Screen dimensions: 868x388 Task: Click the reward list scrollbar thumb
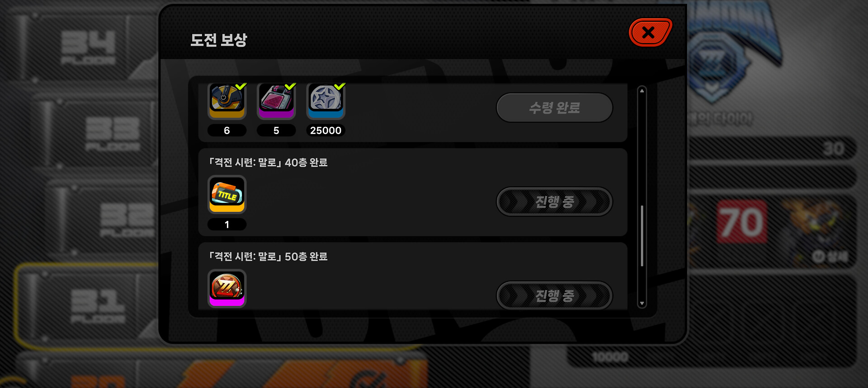[x=642, y=236]
